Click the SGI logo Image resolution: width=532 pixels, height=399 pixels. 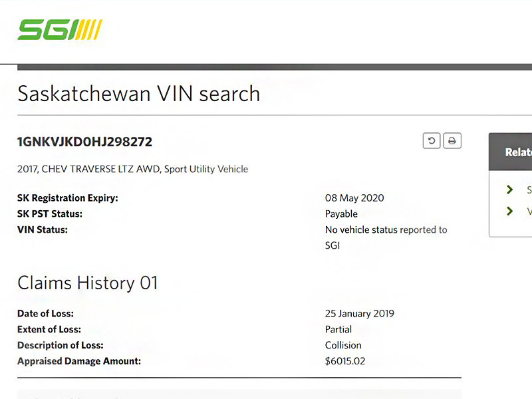pos(60,29)
